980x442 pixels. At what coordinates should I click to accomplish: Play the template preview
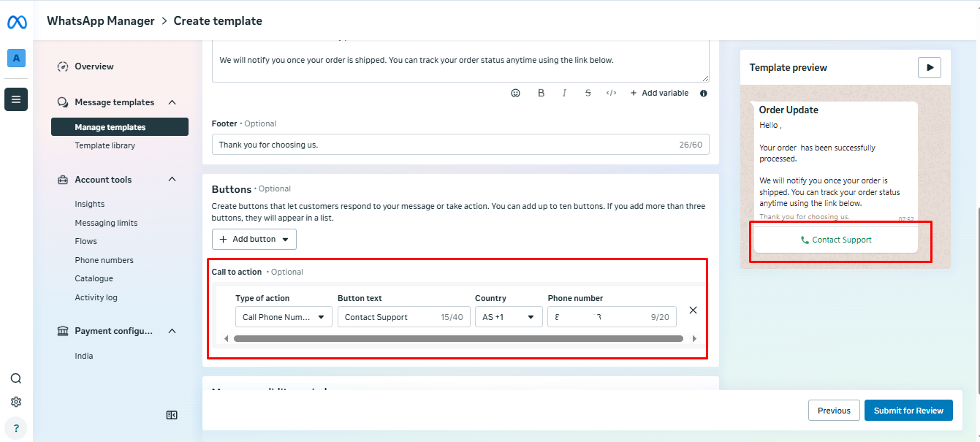[930, 67]
